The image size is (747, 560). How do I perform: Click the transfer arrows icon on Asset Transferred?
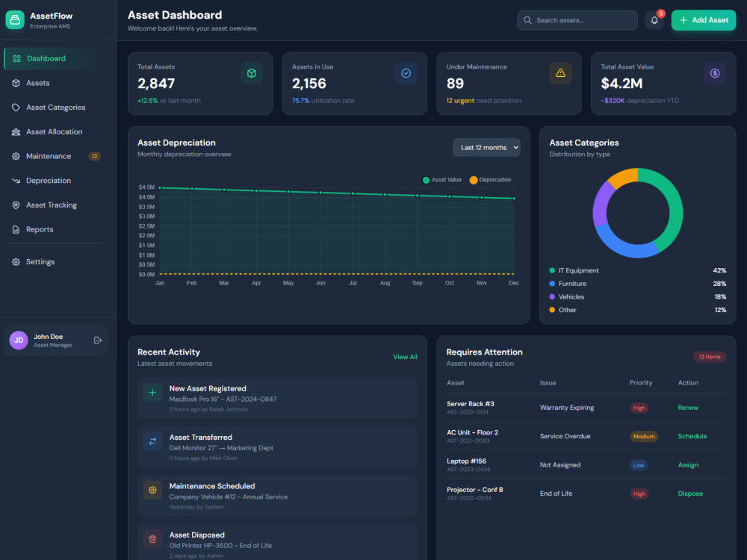pyautogui.click(x=152, y=441)
